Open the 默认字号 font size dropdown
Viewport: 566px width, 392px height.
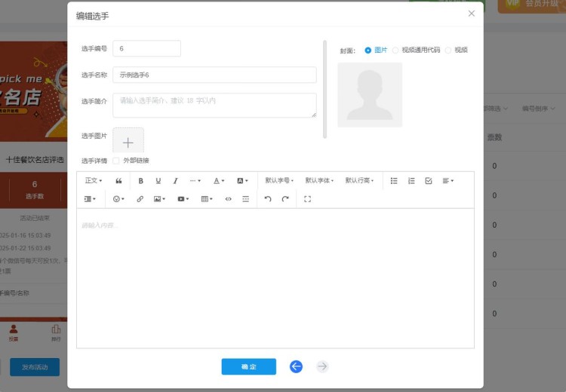click(x=279, y=181)
